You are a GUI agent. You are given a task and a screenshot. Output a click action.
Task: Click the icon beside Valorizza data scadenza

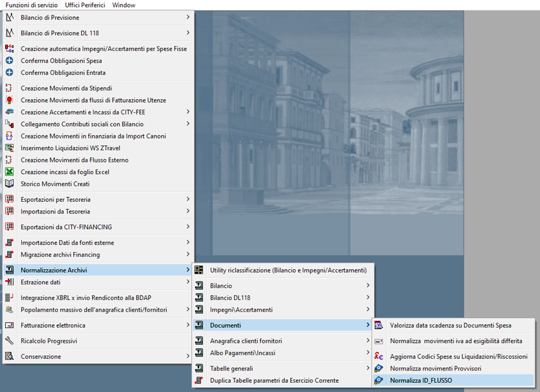(379, 325)
